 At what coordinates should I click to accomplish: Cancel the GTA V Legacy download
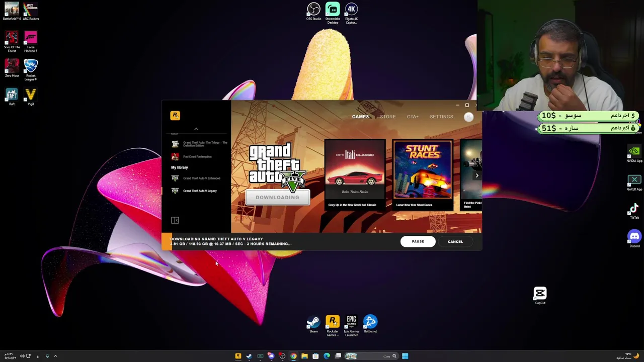(455, 242)
